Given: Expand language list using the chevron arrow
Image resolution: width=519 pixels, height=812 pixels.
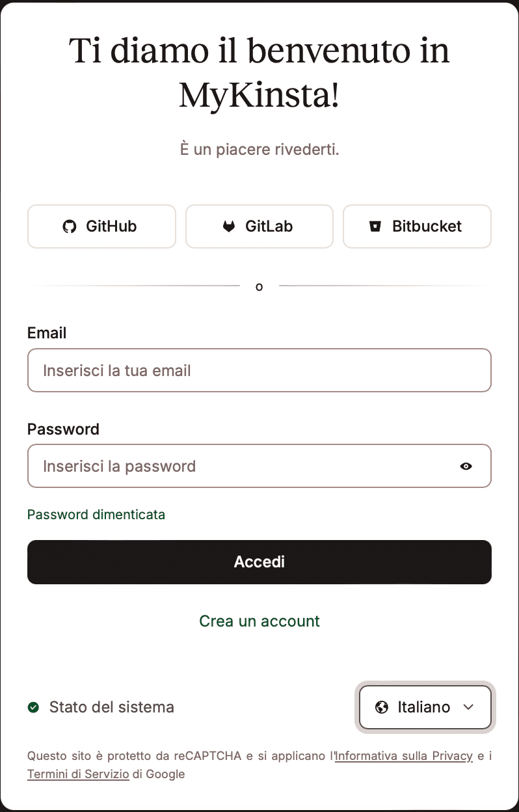Looking at the screenshot, I should (468, 707).
